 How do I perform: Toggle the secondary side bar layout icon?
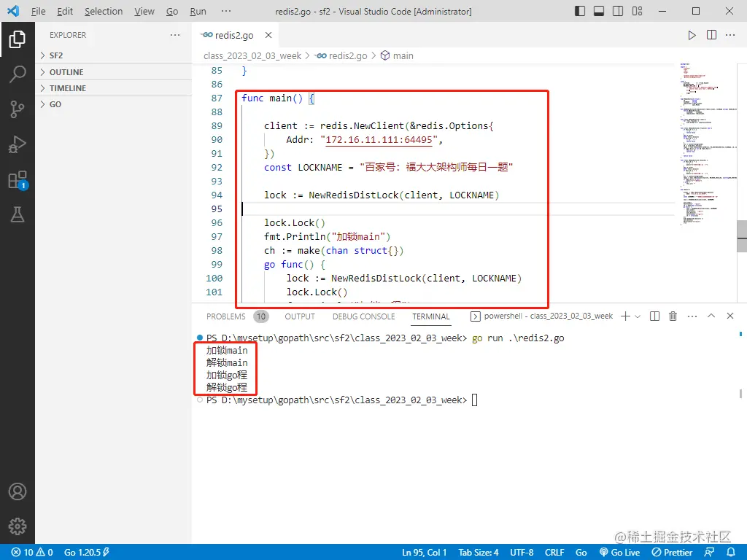point(618,11)
